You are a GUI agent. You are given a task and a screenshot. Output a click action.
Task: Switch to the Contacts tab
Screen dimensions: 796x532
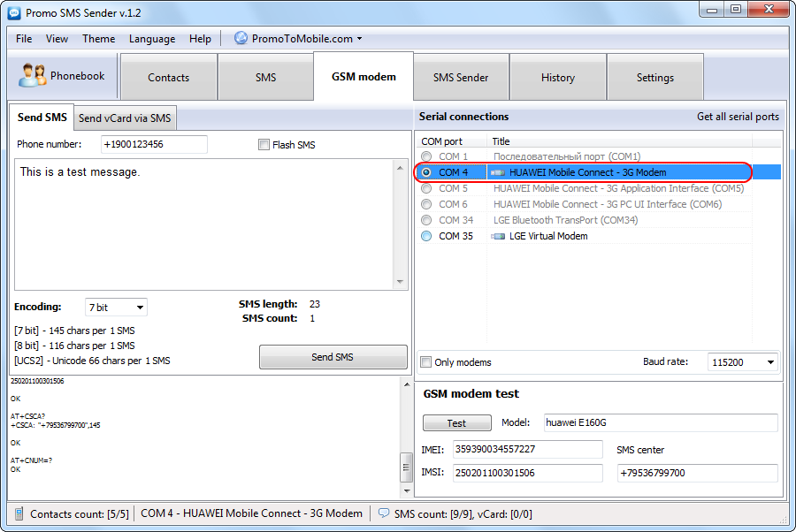(x=169, y=77)
